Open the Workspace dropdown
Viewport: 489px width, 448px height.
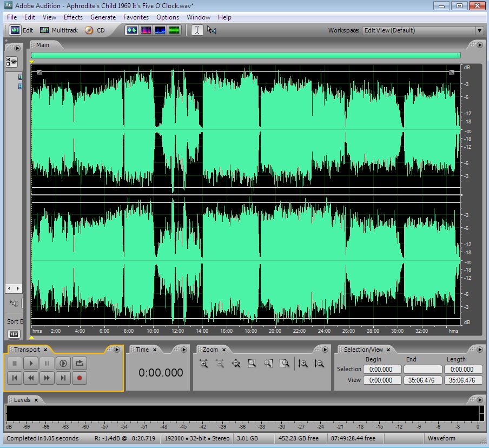(479, 30)
